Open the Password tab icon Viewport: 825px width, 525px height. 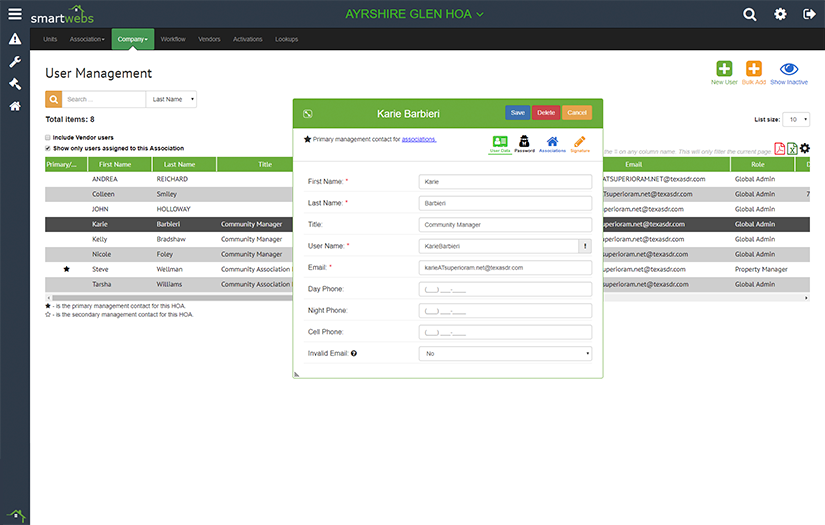pyautogui.click(x=524, y=144)
